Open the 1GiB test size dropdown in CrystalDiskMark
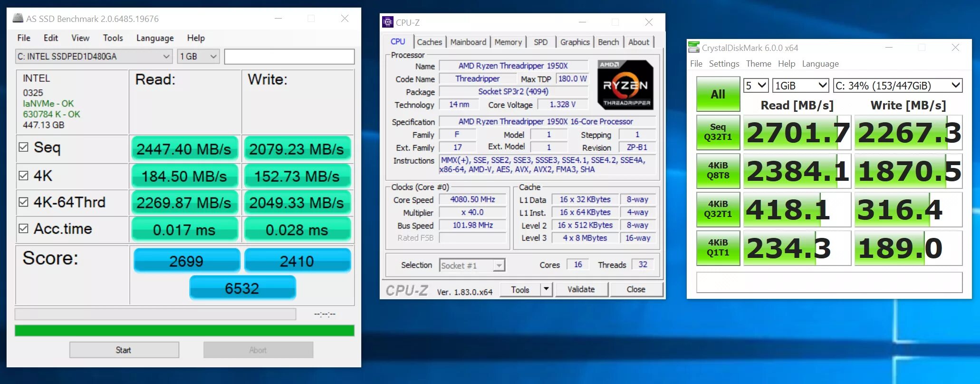 click(801, 86)
